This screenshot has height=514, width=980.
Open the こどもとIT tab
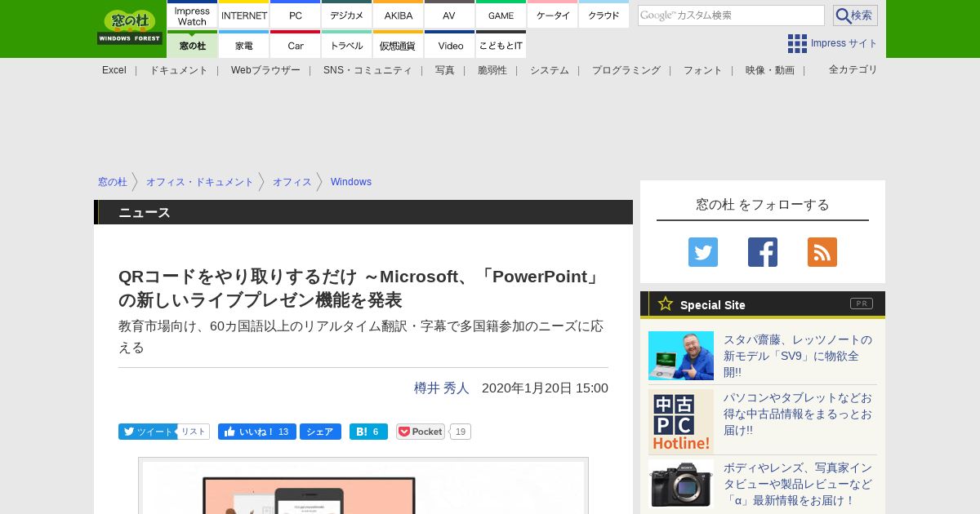(x=501, y=45)
